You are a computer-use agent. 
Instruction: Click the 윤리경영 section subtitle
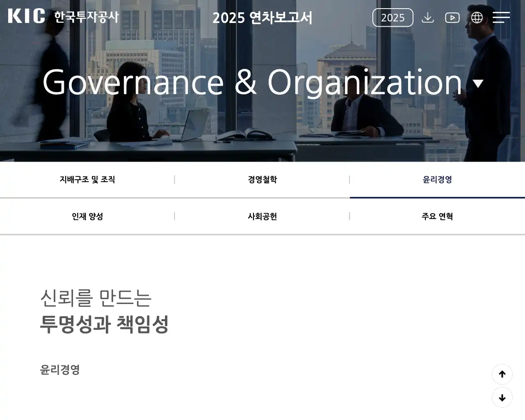(60, 370)
